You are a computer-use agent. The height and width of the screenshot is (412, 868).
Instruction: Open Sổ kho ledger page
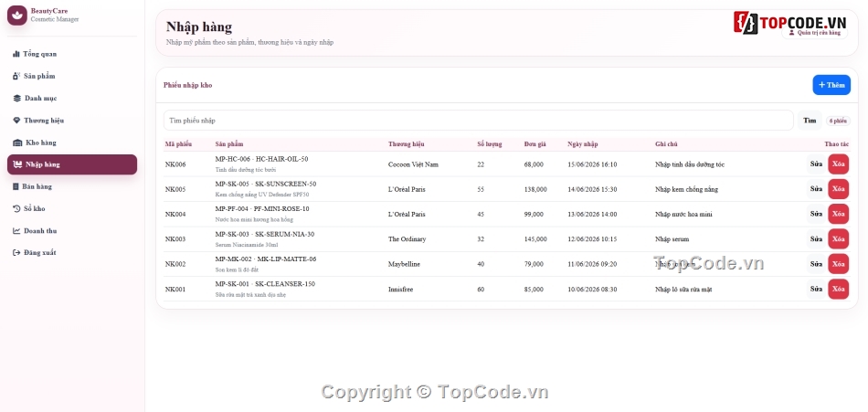[x=72, y=209]
